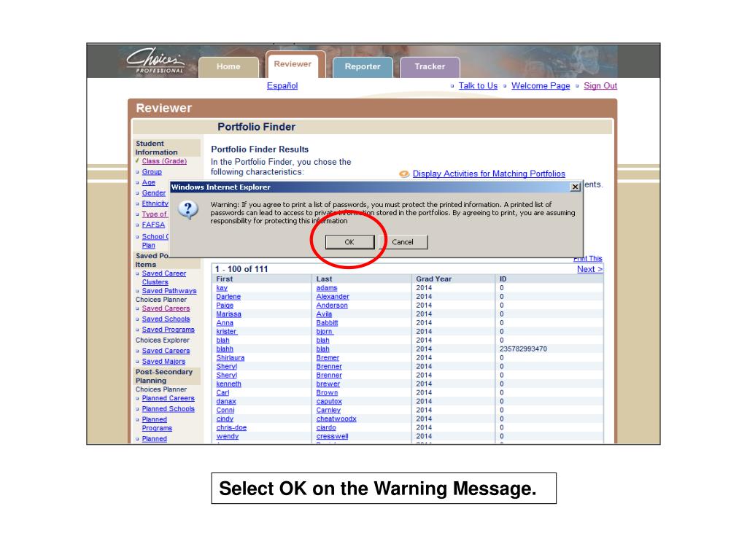Open last name Avila link

(x=324, y=314)
